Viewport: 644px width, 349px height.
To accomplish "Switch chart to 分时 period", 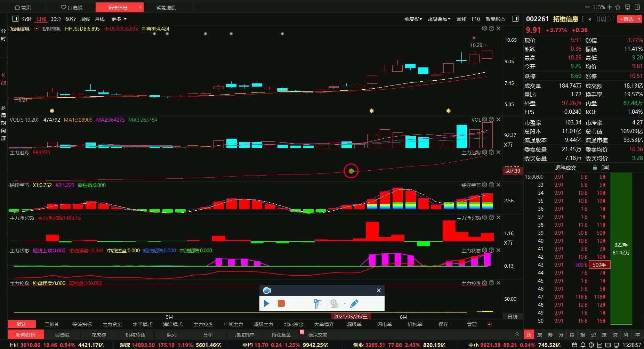I will [27, 19].
